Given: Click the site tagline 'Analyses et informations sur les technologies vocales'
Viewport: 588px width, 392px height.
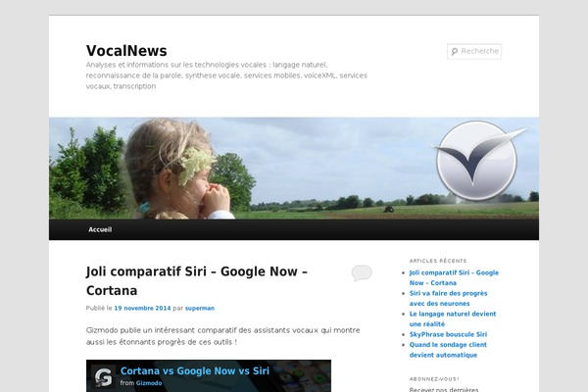Looking at the screenshot, I should (226, 75).
